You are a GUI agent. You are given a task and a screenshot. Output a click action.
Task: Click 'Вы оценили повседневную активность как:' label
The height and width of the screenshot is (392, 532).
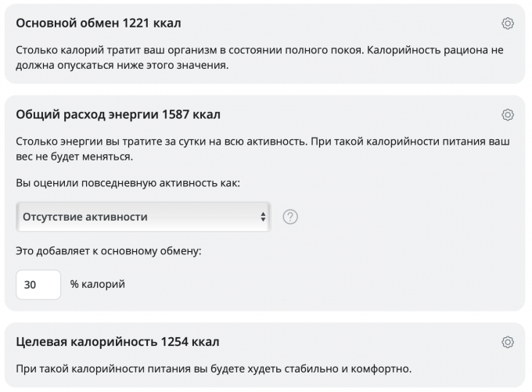(128, 182)
